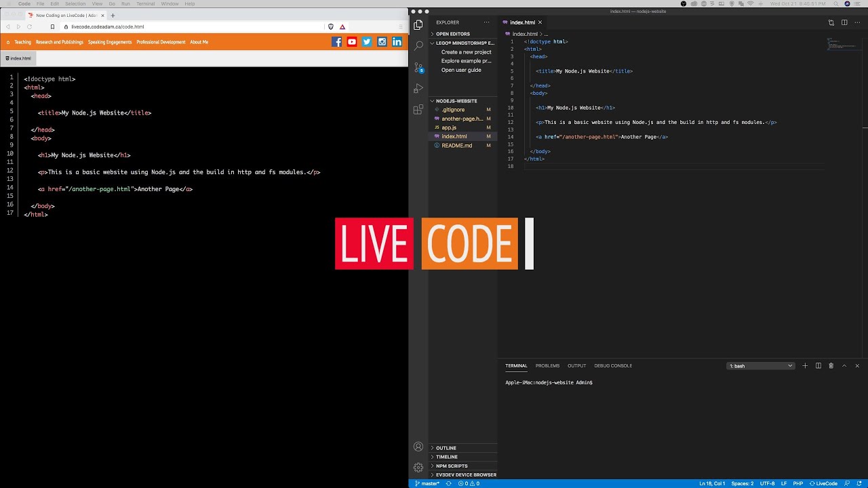
Task: Click the Brave Rewards triangle icon
Action: [x=342, y=27]
